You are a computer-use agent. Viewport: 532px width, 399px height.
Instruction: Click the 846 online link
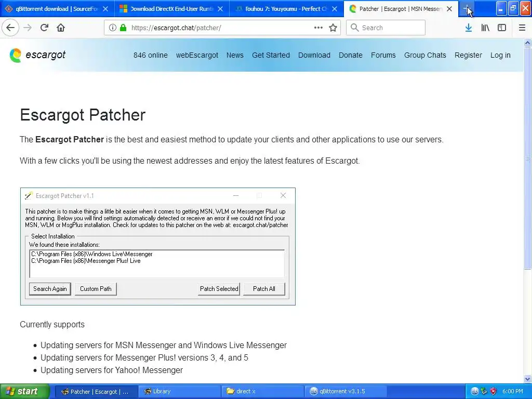pyautogui.click(x=150, y=55)
